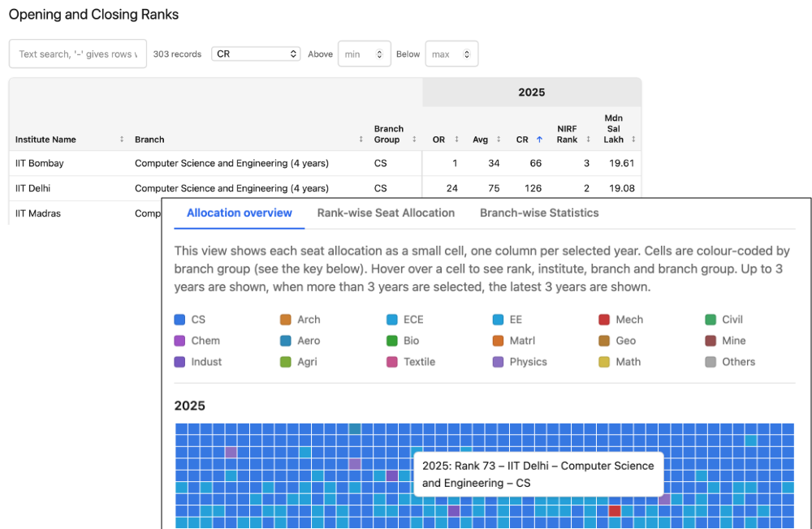Select the Allocation overview tab
Screen dimensions: 812x529
tap(240, 213)
